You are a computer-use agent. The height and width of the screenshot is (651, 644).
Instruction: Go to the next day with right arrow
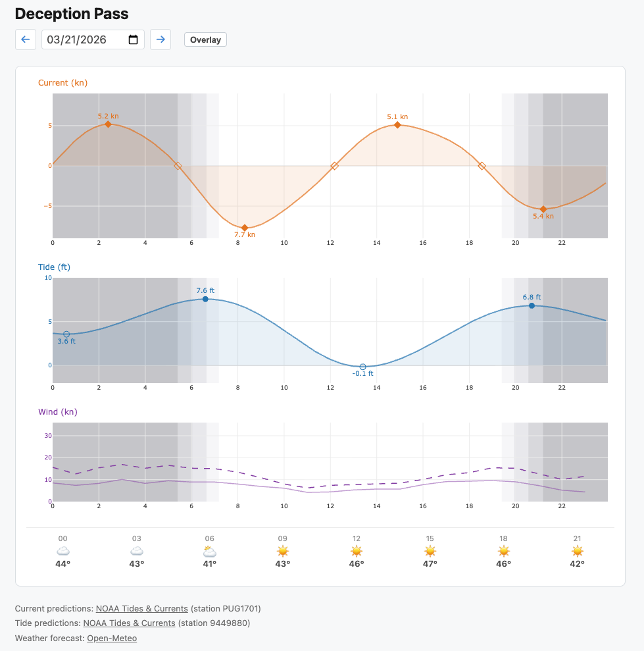[x=161, y=39]
